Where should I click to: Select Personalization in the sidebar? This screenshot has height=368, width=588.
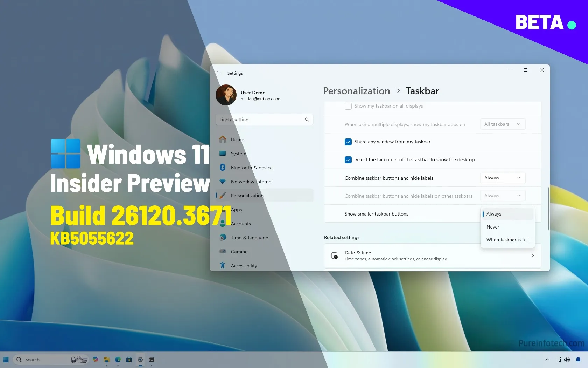pyautogui.click(x=264, y=195)
